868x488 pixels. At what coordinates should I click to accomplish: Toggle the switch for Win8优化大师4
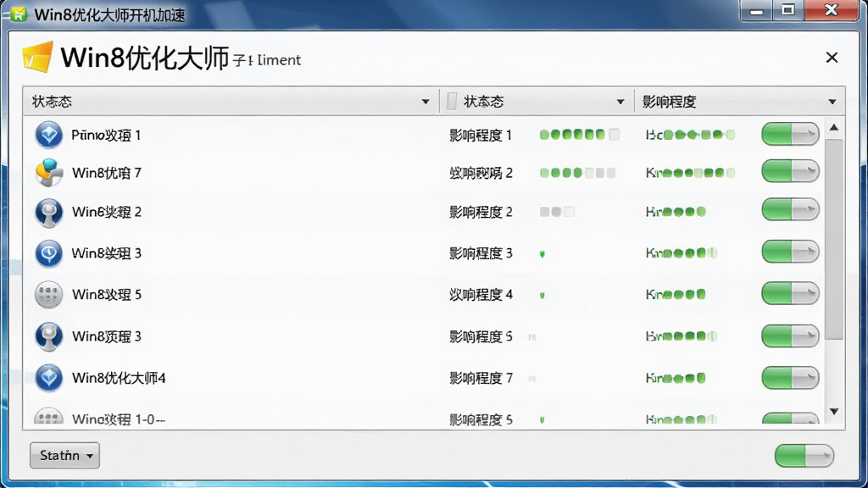tap(790, 378)
